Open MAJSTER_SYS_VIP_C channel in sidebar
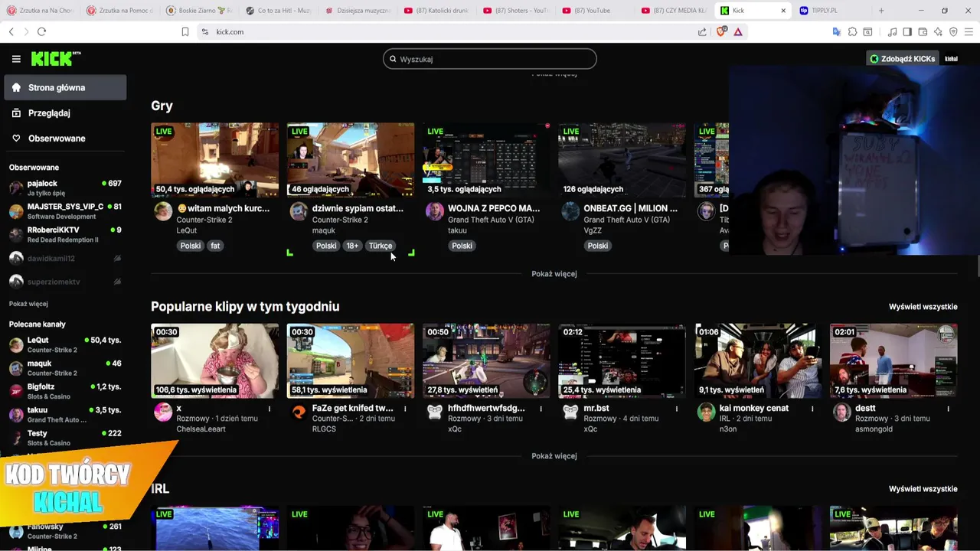 tap(65, 211)
